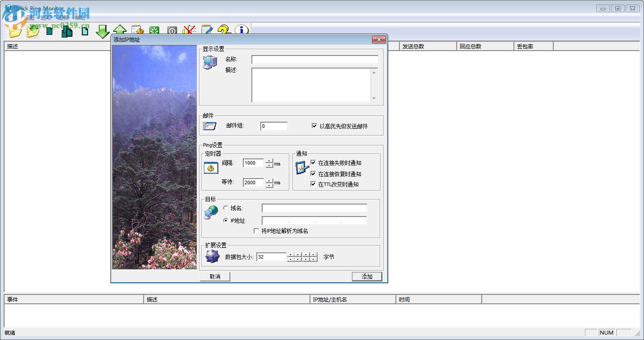Click the yellow question-mark help icon
The image size is (644, 340).
point(224,30)
